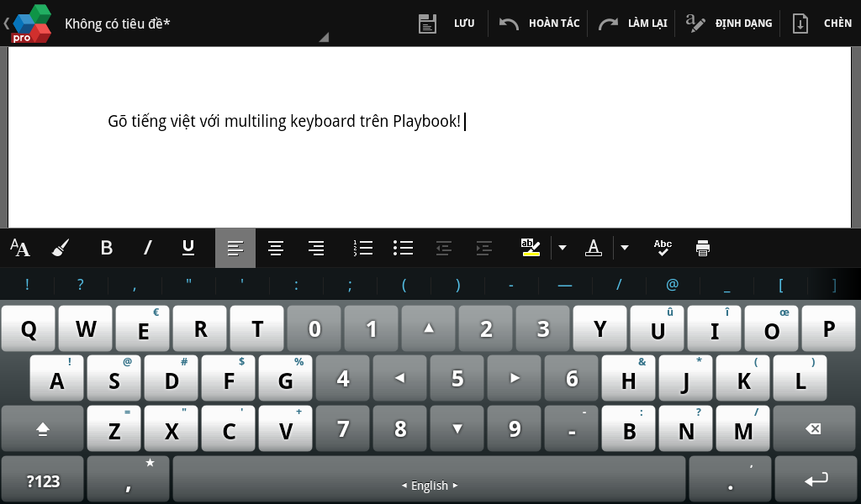
Task: Open font color dropdown arrow
Action: click(625, 248)
